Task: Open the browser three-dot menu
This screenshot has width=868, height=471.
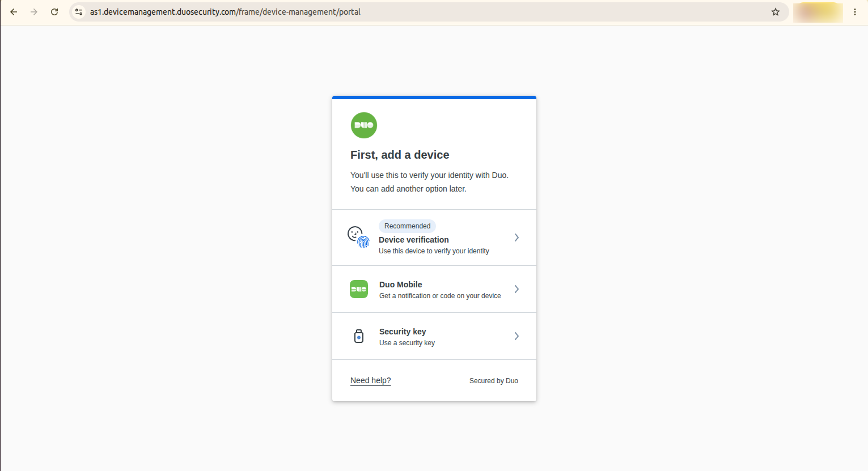Action: click(855, 12)
